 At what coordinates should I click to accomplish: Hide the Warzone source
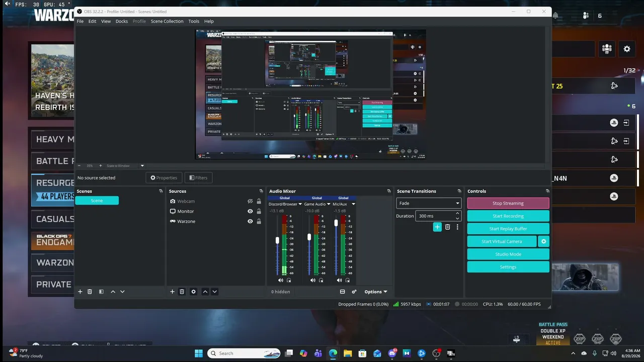click(250, 221)
